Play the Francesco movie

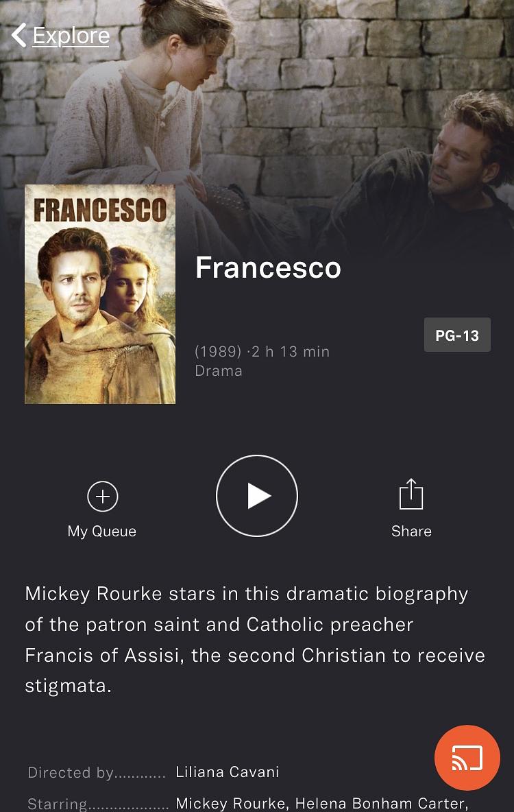(257, 496)
